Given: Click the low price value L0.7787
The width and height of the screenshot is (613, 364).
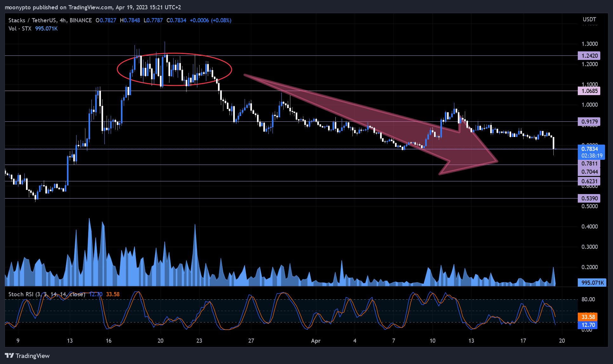Looking at the screenshot, I should click(x=153, y=20).
